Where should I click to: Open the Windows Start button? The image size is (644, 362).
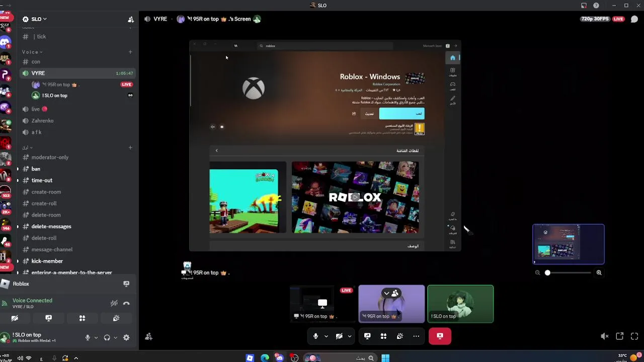[385, 358]
